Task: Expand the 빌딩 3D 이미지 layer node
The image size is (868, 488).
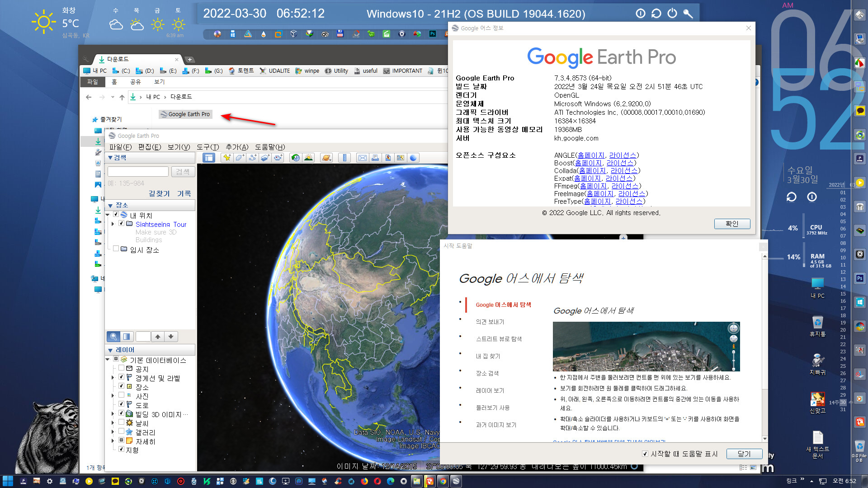Action: point(113,413)
